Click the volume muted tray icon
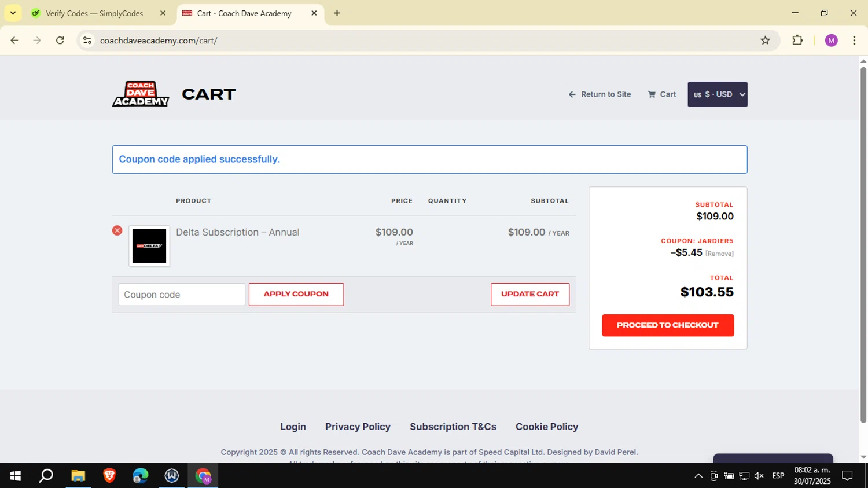 click(759, 476)
